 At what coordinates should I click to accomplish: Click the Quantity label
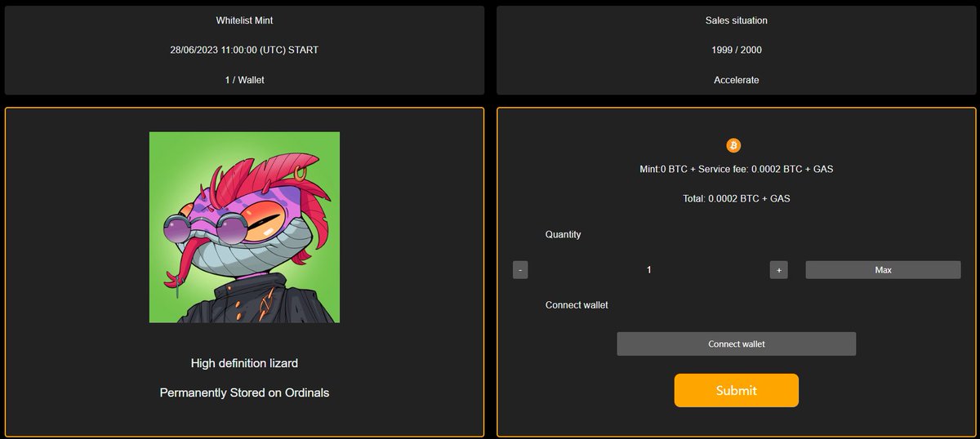(563, 234)
